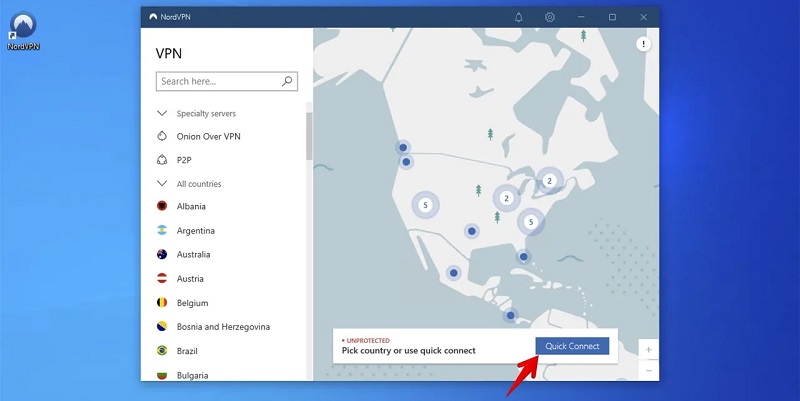The image size is (800, 401).
Task: Click the server list scrollbar
Action: (309, 135)
